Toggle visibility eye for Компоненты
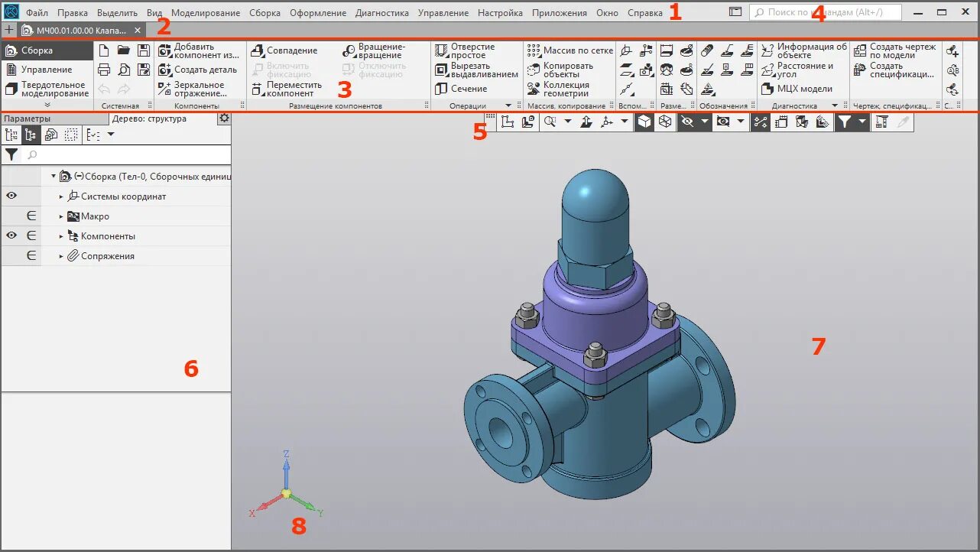 coord(11,236)
